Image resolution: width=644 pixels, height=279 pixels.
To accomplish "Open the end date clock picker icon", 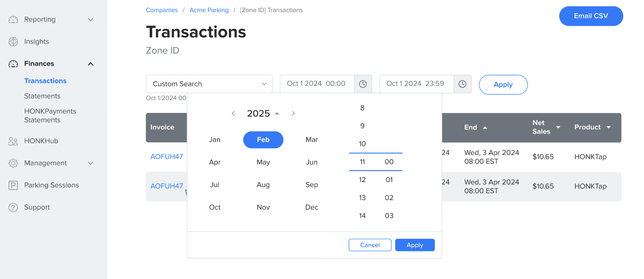I will (x=462, y=84).
